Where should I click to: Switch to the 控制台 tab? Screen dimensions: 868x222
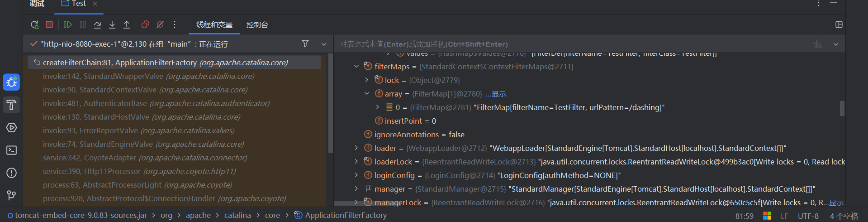(257, 25)
